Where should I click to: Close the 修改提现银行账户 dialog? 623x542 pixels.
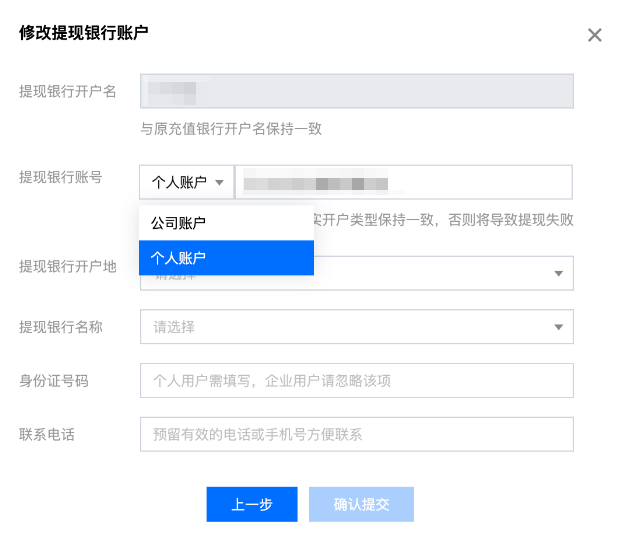click(x=595, y=35)
